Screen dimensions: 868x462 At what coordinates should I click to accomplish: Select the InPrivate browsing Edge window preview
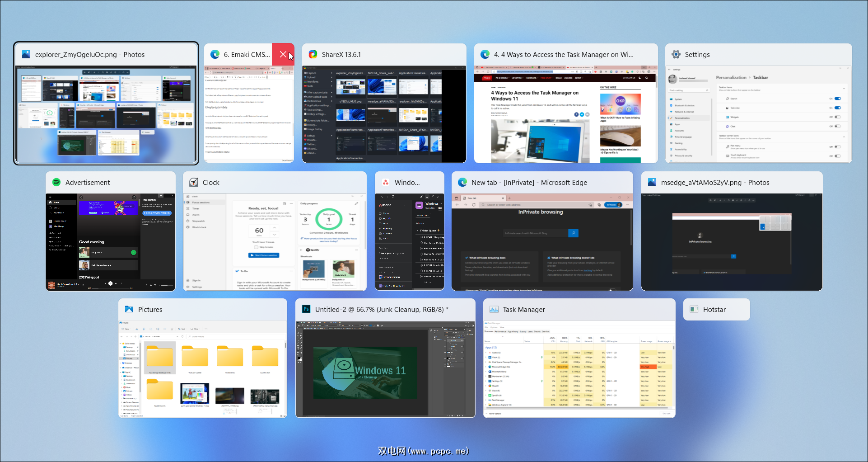click(542, 242)
